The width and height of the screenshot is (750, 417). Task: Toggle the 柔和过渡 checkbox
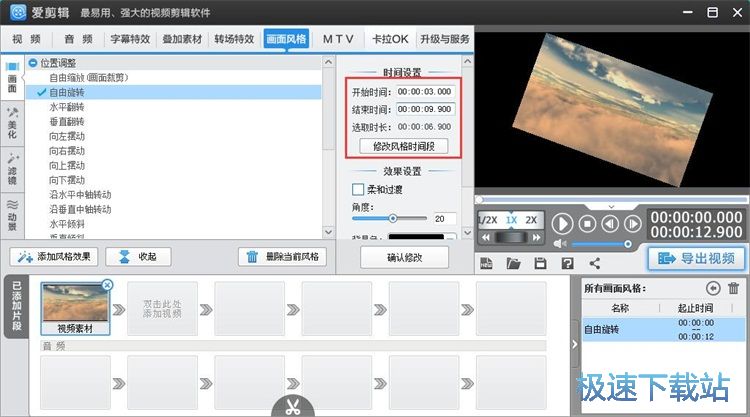(358, 189)
